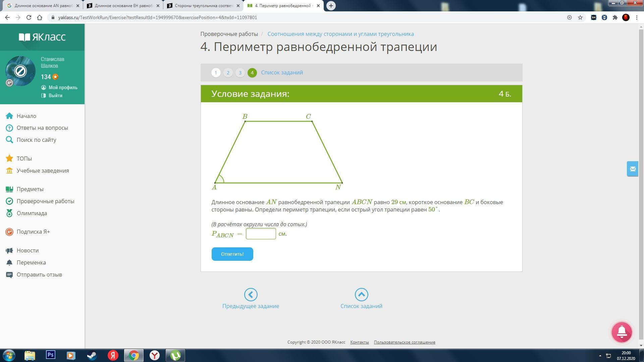Click the perimeter answer input field
Image resolution: width=644 pixels, height=362 pixels.
[261, 234]
